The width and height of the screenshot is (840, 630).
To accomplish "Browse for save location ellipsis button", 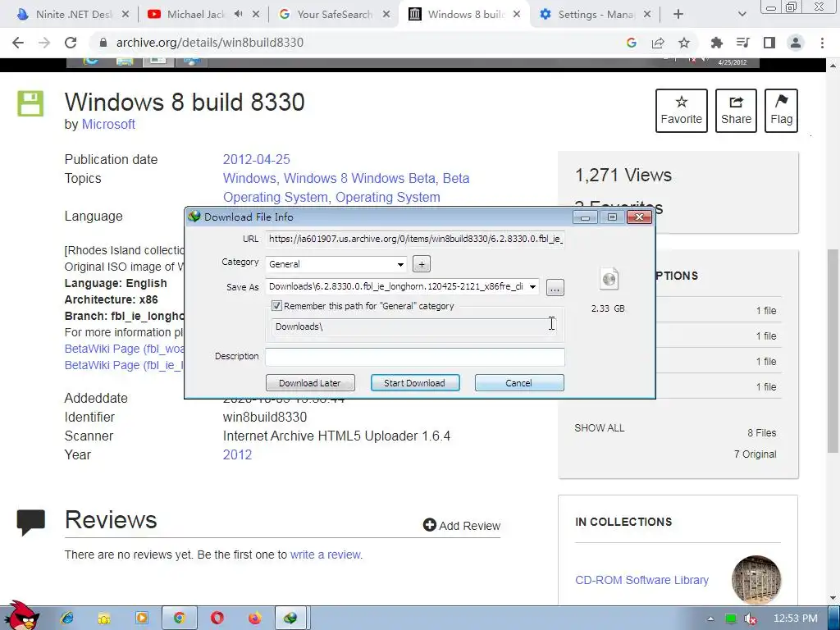I will coord(555,288).
